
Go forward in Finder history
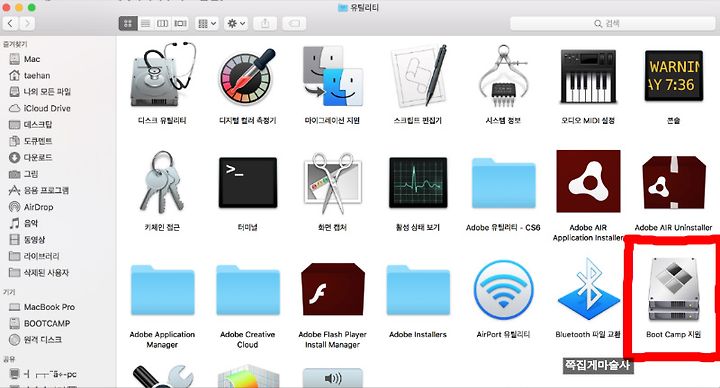27,23
